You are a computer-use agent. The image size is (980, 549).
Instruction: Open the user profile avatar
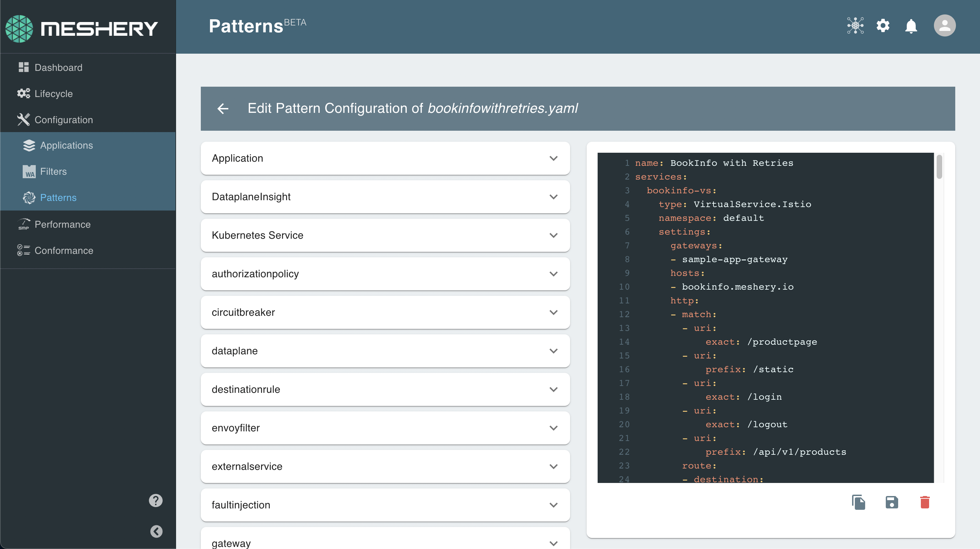coord(944,26)
